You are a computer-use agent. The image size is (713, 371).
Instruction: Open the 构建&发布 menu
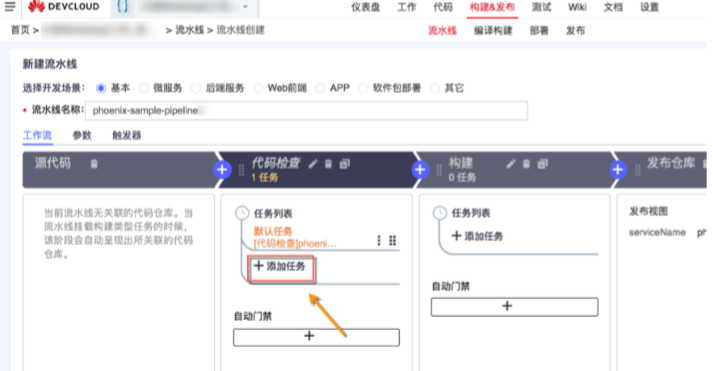click(x=492, y=7)
